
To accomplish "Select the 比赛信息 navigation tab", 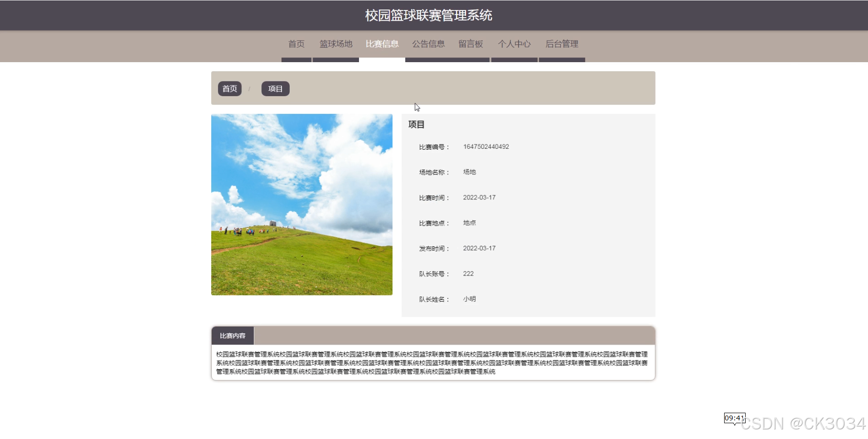I will (382, 44).
